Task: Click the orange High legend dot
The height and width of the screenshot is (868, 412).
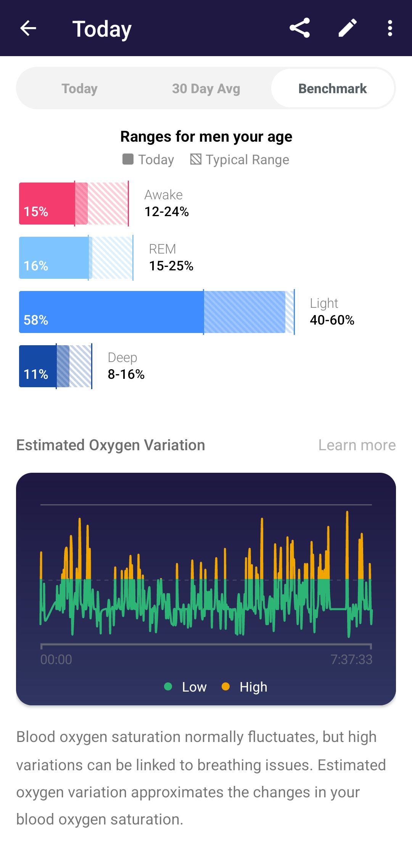Action: pyautogui.click(x=225, y=687)
